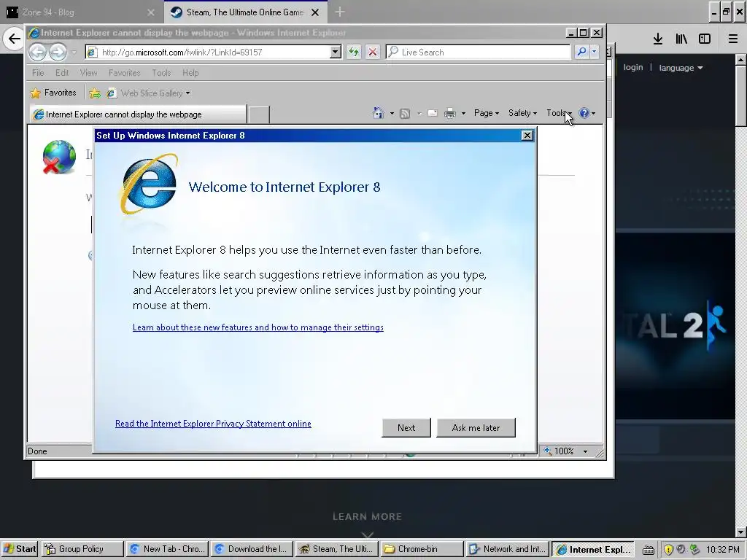Close the Zone 94 Blog tab

pyautogui.click(x=150, y=12)
